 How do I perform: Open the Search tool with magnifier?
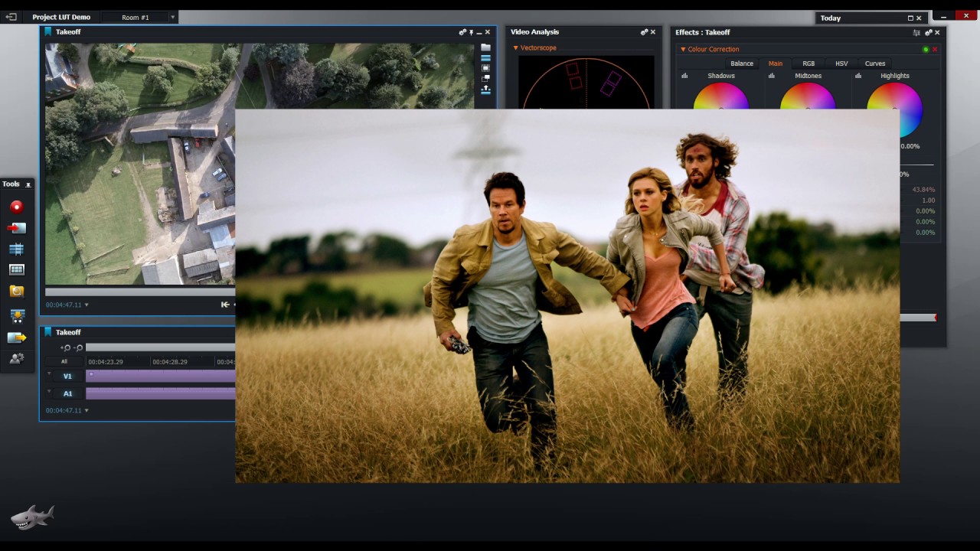[x=16, y=291]
